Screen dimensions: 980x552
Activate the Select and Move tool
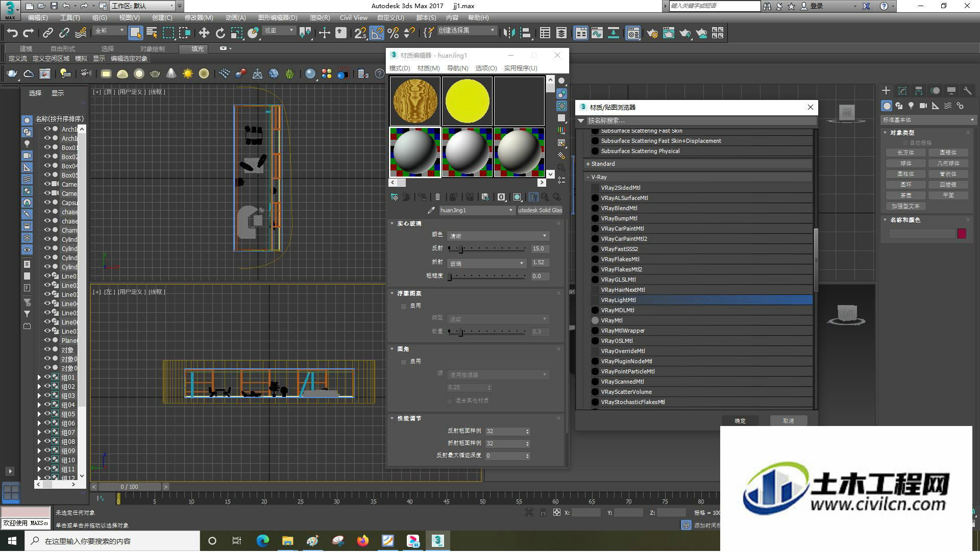(x=204, y=33)
